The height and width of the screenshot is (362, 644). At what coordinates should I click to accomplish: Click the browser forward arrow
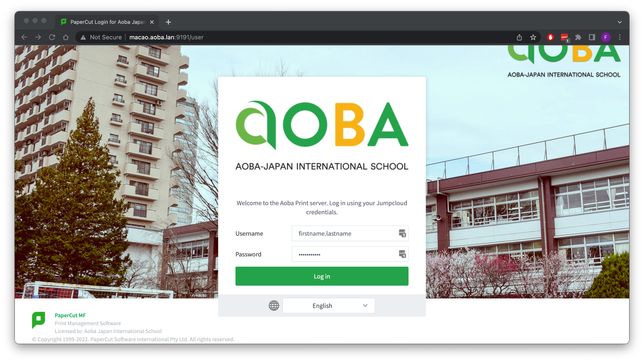point(38,37)
